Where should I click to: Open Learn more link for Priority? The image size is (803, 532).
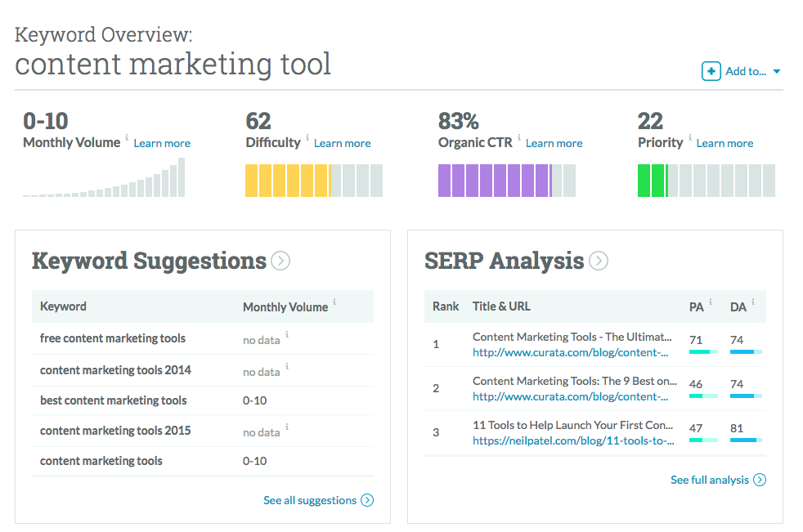click(x=724, y=143)
